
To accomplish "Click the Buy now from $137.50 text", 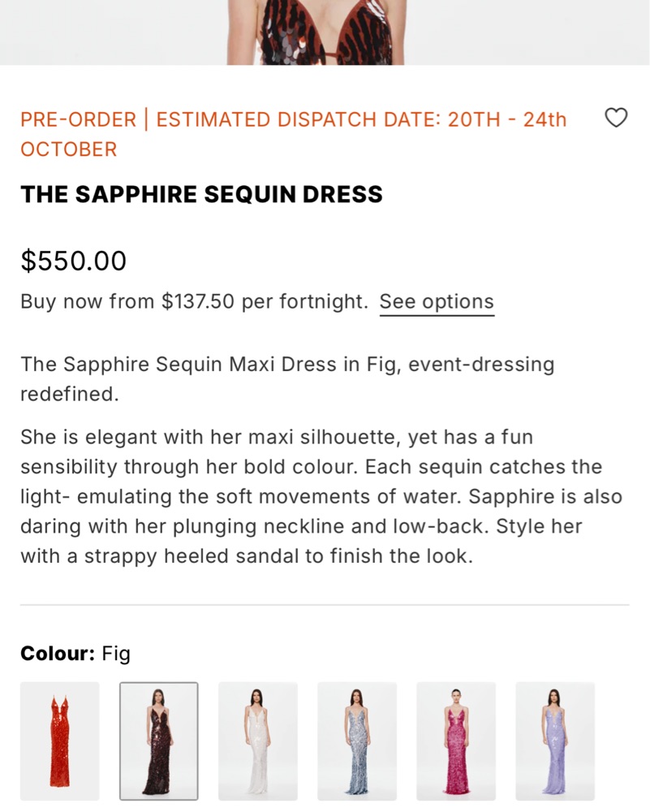I will point(193,302).
